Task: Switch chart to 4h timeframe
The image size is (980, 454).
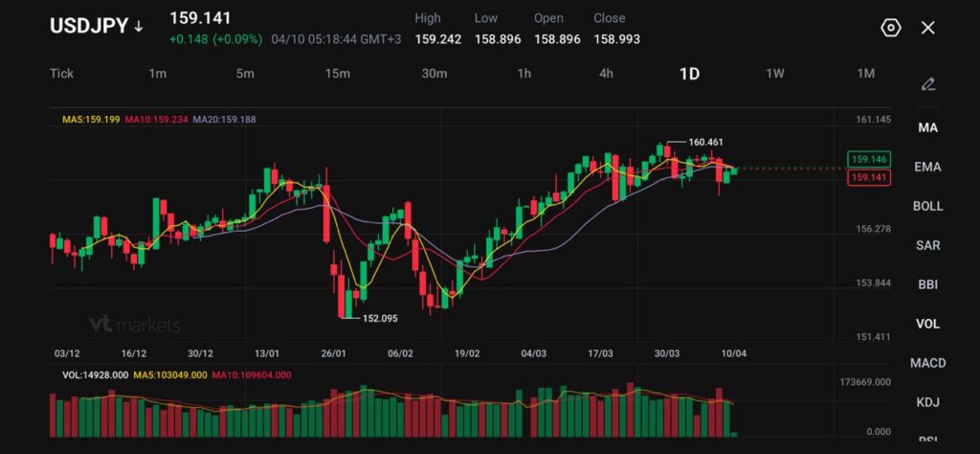Action: pos(606,74)
